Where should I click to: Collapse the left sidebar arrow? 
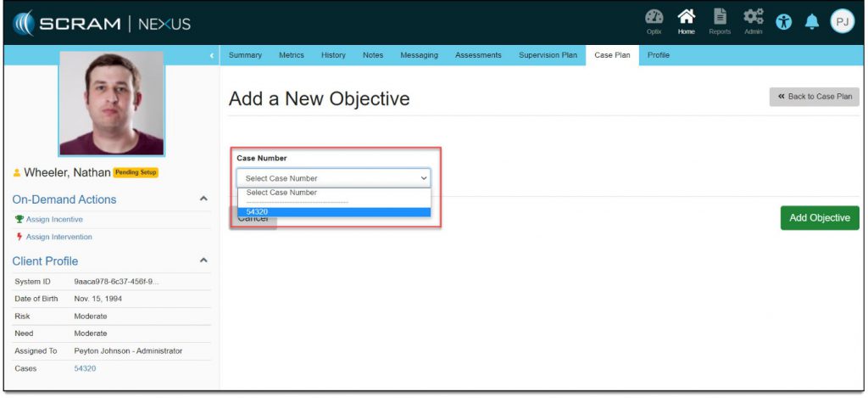(212, 56)
